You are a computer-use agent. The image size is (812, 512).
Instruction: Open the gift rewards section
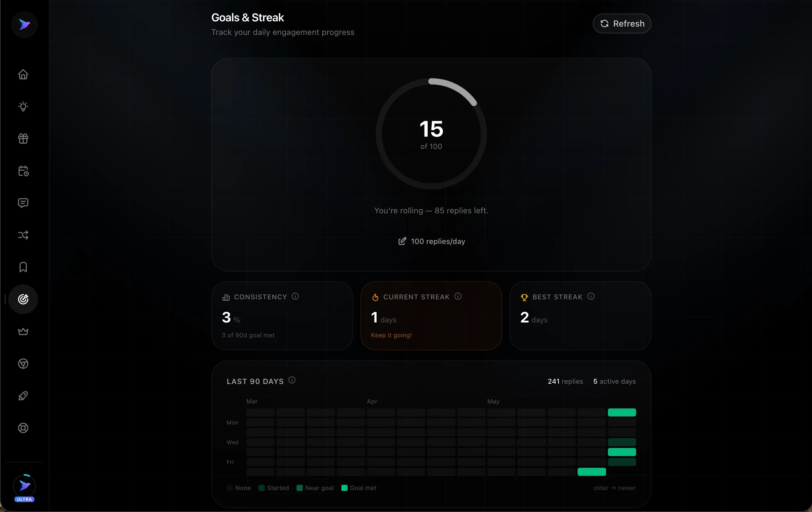[23, 139]
